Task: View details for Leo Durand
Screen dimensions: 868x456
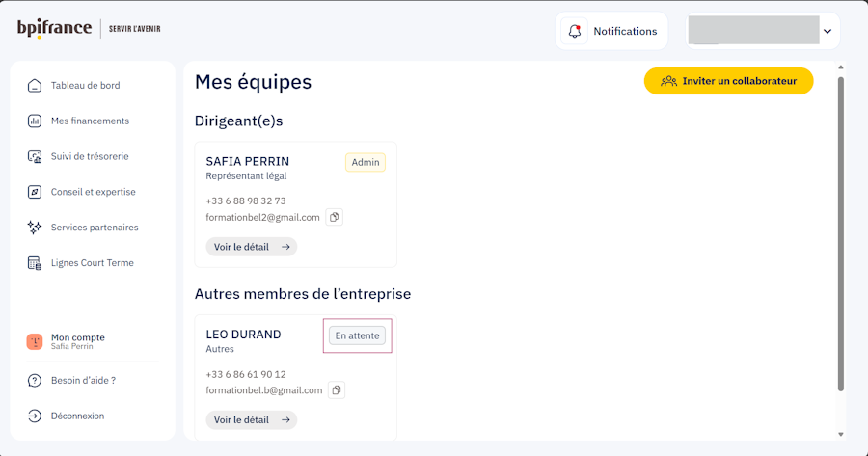Action: tap(251, 419)
